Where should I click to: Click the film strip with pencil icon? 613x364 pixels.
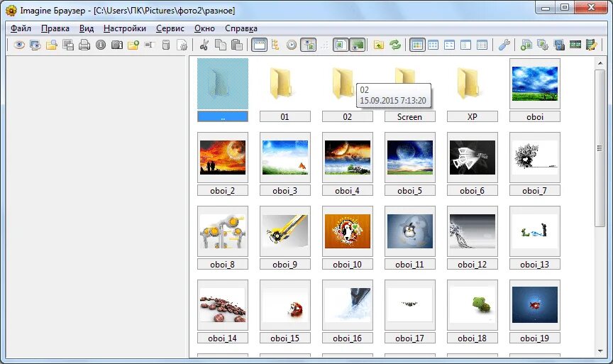click(592, 45)
